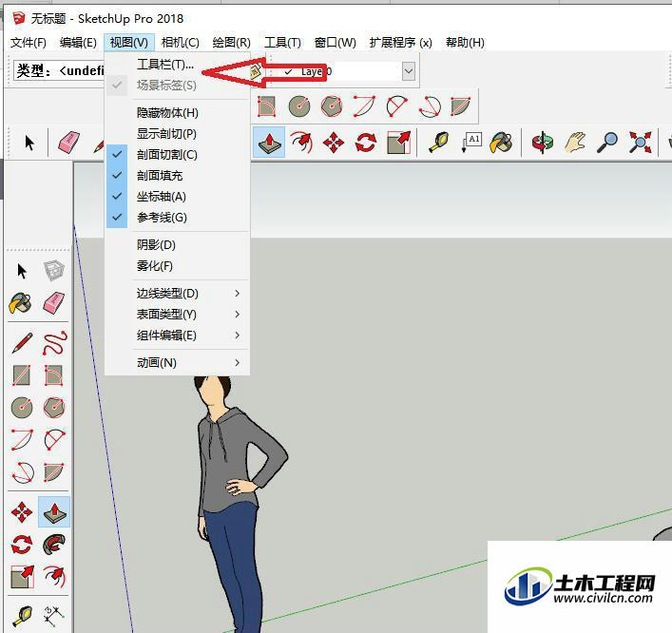Select the Line pencil tool in the left palette
This screenshot has width=672, height=633.
tap(22, 343)
